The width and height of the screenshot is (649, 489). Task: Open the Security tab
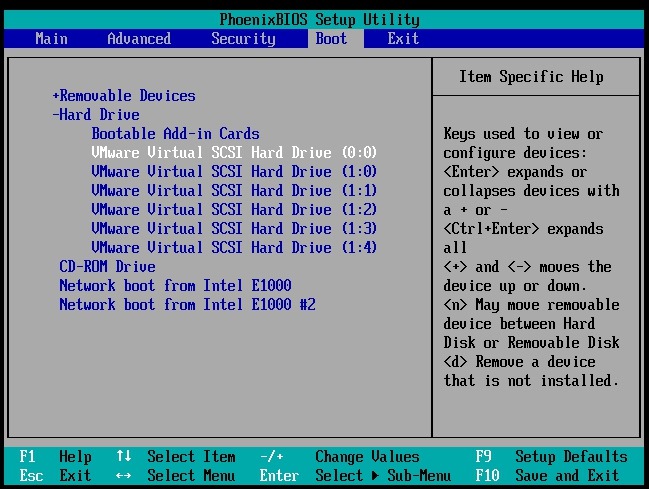pyautogui.click(x=243, y=39)
